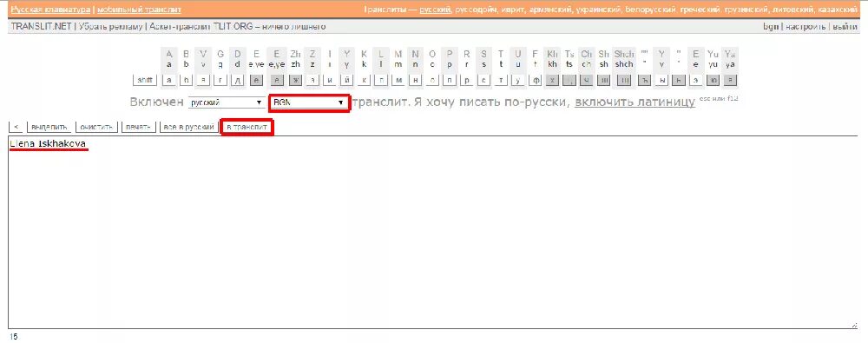Click 'выделить' select-all button
This screenshot has width=868, height=343.
(x=49, y=128)
